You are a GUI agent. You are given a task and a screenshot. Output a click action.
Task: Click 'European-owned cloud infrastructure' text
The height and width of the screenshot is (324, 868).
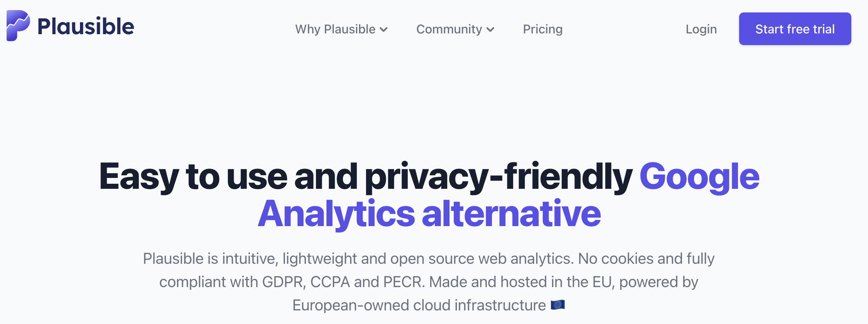[x=419, y=305]
